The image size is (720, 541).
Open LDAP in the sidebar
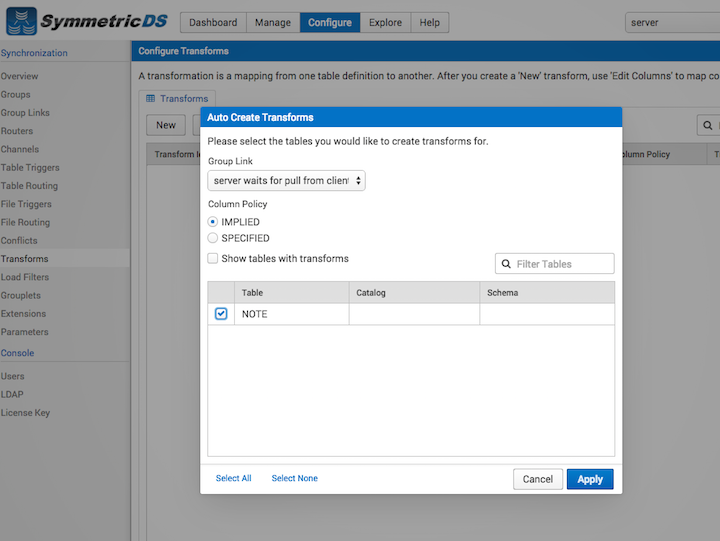12,394
